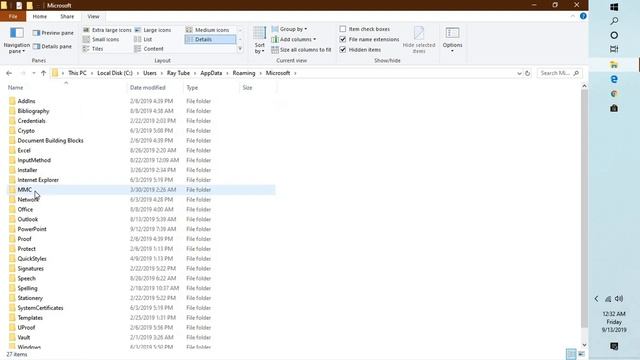The width and height of the screenshot is (640, 360).
Task: Click the file list vertical scrollbar
Action: click(x=584, y=208)
